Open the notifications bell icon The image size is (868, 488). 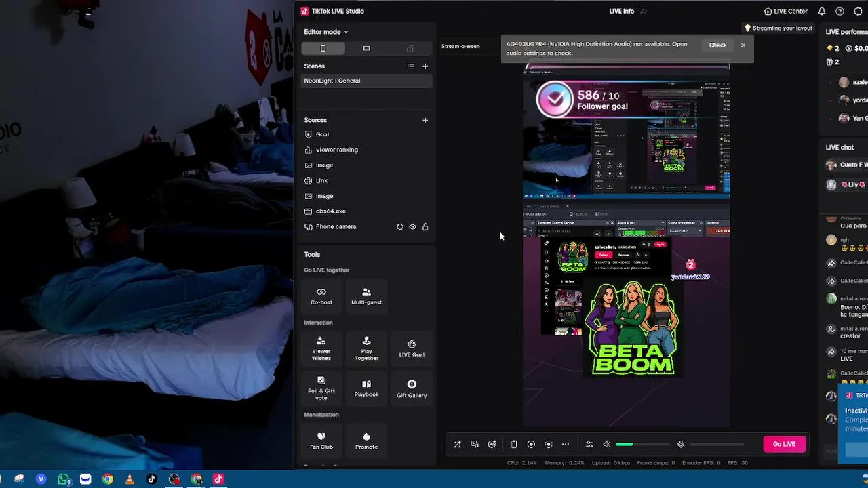[822, 11]
